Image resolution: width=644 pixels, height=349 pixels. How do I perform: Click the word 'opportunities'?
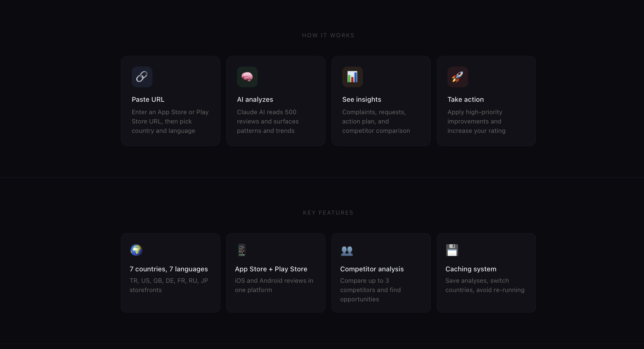click(x=359, y=299)
